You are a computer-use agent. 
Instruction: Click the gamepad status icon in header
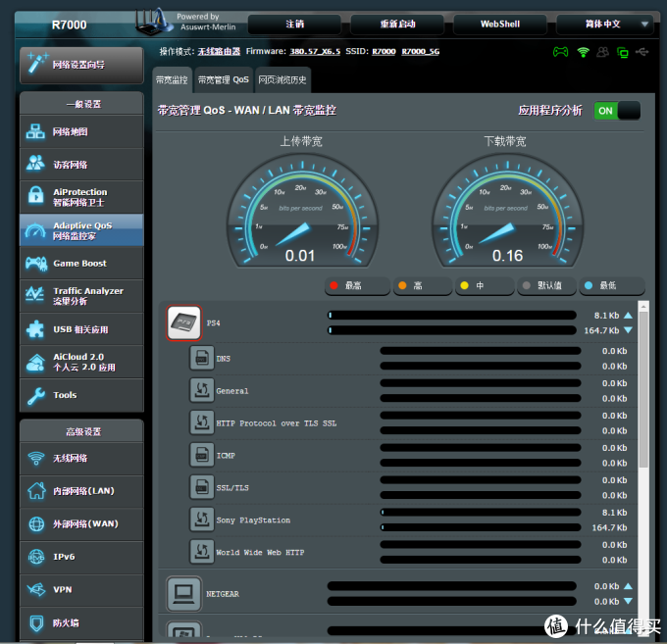click(560, 51)
